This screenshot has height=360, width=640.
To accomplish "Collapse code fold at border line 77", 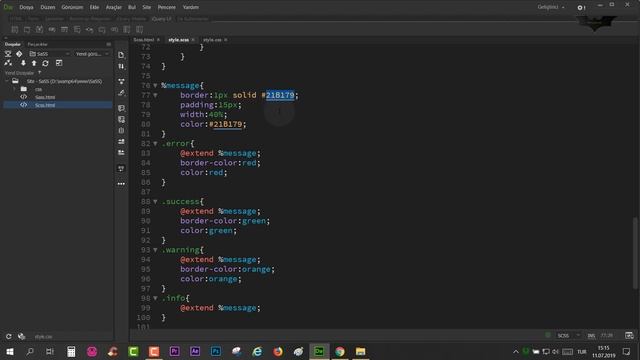I will pyautogui.click(x=156, y=96).
